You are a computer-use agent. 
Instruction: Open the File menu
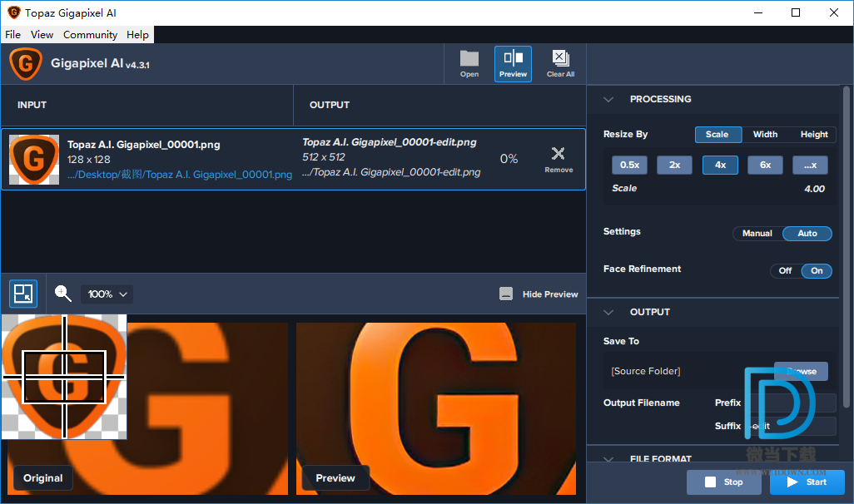pyautogui.click(x=12, y=35)
